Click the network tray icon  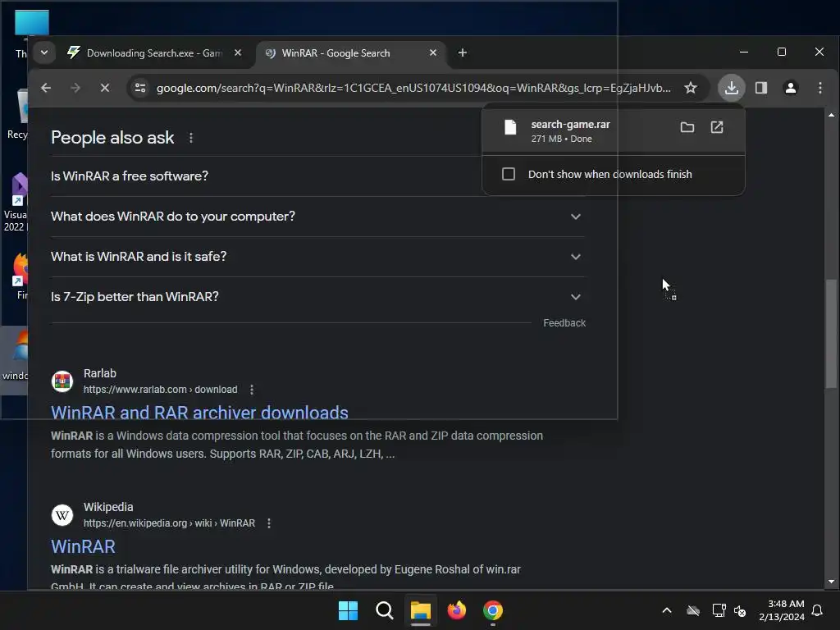pyautogui.click(x=719, y=610)
